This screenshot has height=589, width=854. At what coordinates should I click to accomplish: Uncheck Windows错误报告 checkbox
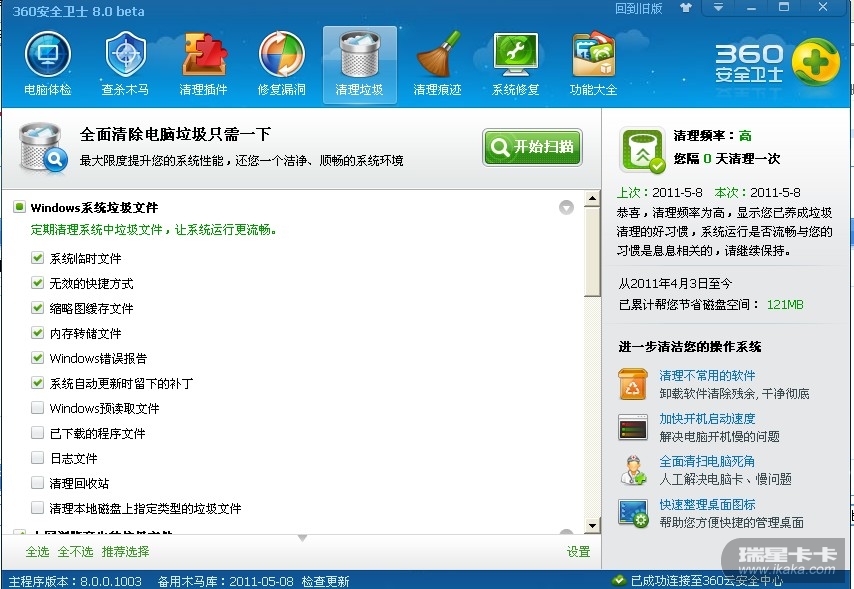[x=37, y=357]
